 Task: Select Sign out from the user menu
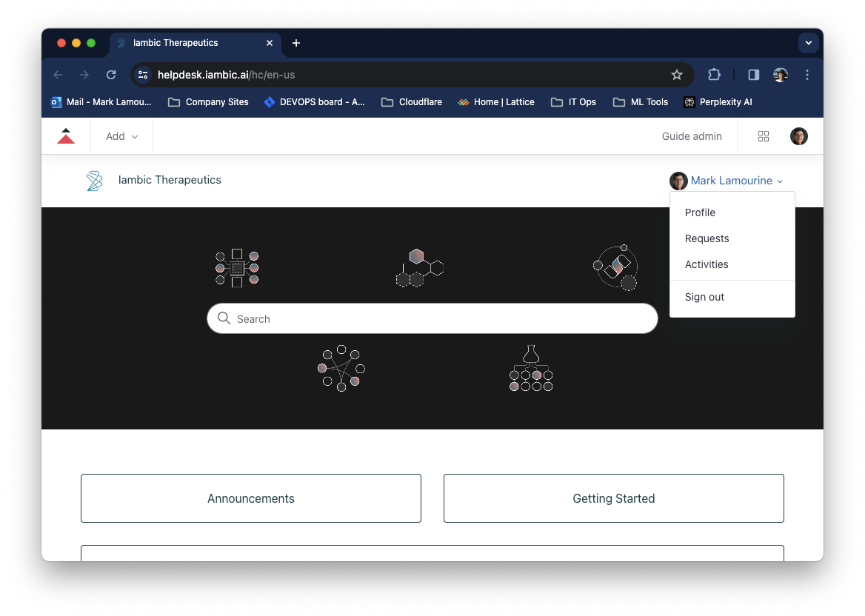pyautogui.click(x=704, y=297)
